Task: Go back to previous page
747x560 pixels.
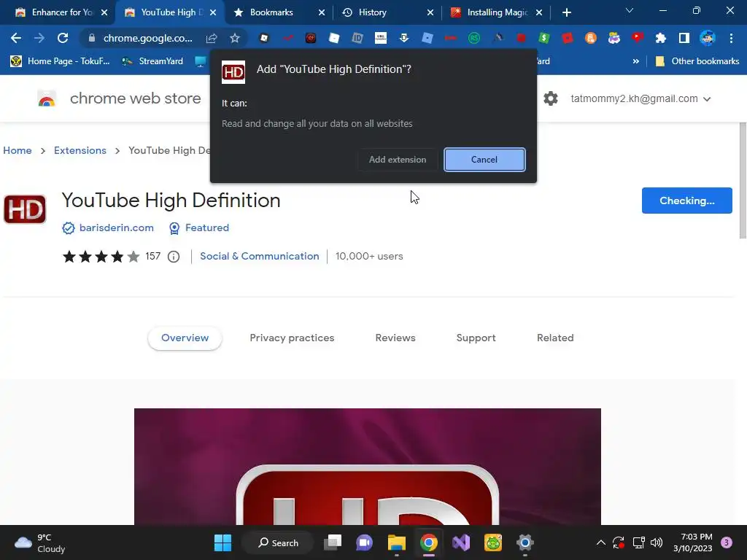Action: (16, 38)
